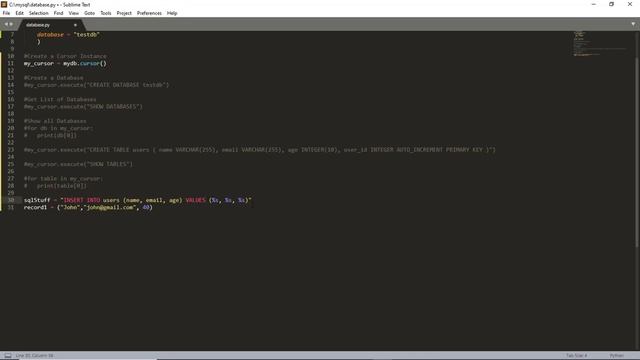
Task: Open the Project menu
Action: [124, 13]
